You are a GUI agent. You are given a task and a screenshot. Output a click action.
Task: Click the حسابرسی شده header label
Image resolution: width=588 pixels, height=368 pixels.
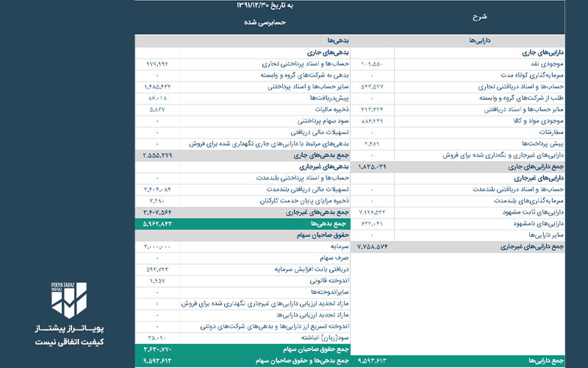(x=265, y=22)
